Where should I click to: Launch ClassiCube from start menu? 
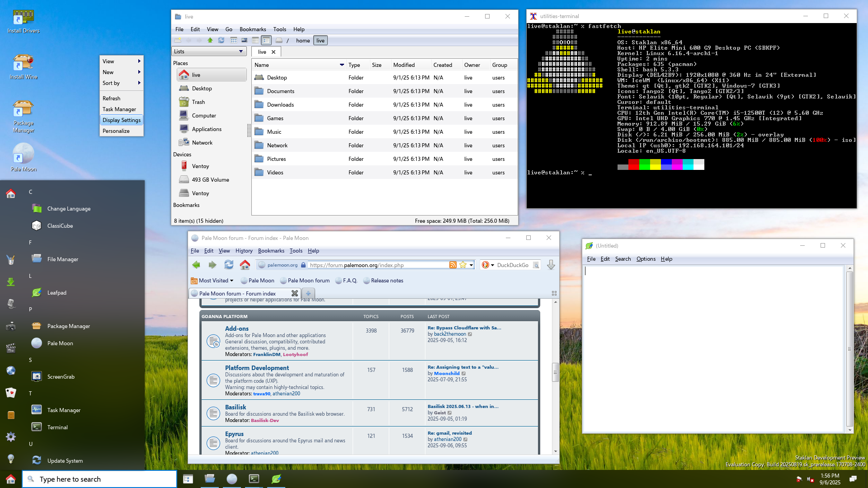pos(60,226)
